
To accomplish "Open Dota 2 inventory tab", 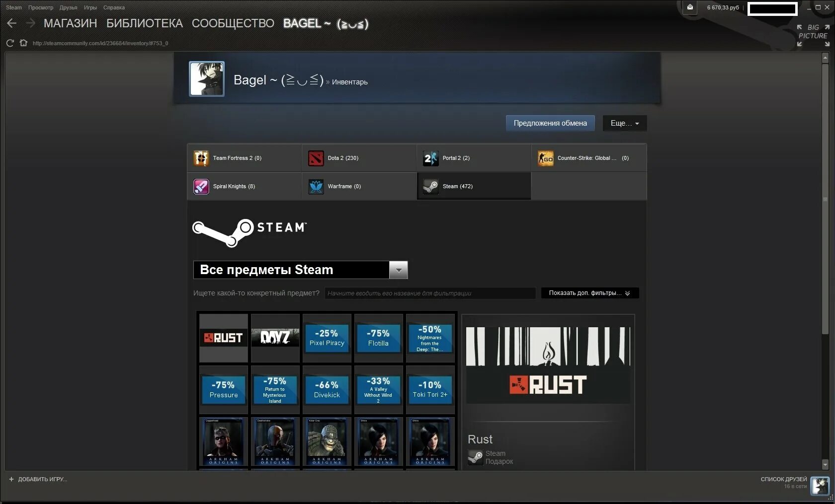I will coord(359,158).
